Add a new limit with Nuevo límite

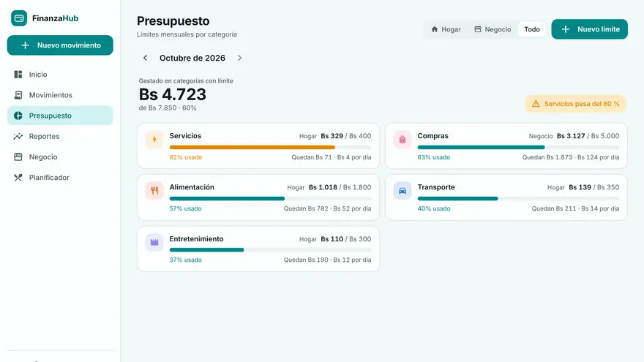589,29
